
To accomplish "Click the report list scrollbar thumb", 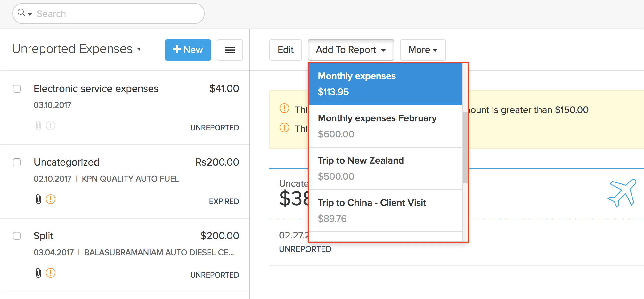I will point(465,147).
